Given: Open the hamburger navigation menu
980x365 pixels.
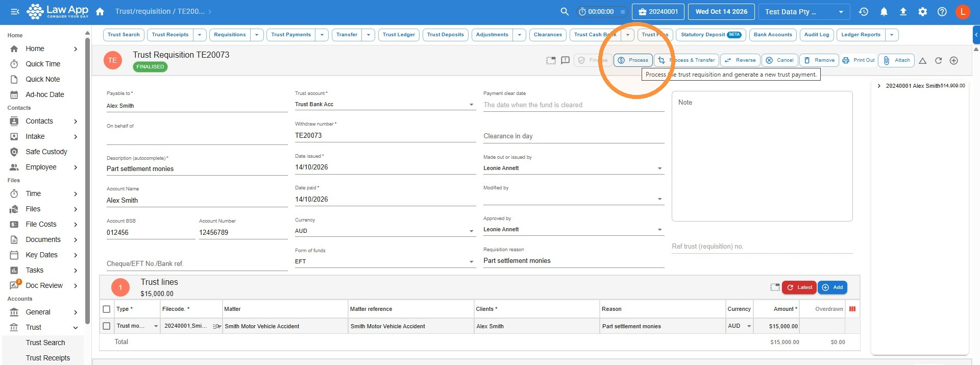Looking at the screenshot, I should tap(15, 11).
